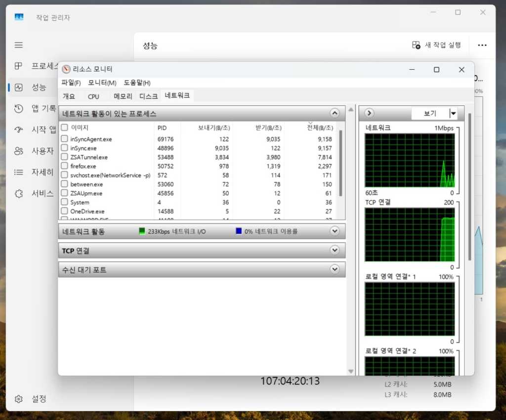Expand the Network Activity section
Viewport: 506px width, 420px height.
pyautogui.click(x=335, y=231)
